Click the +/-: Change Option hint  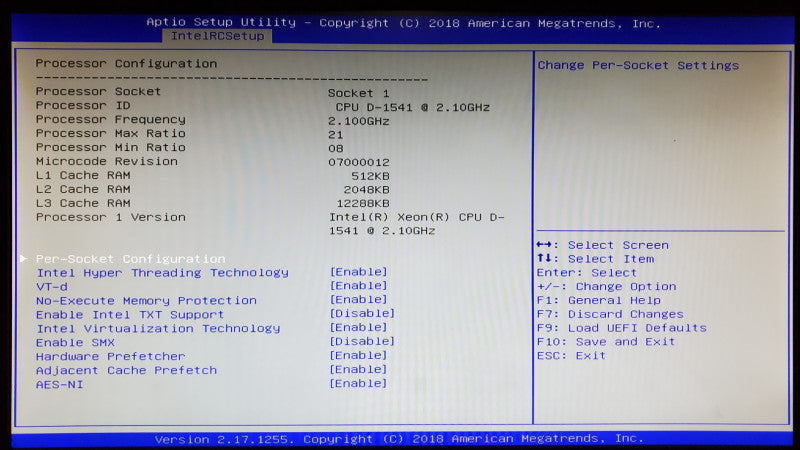[x=607, y=287]
